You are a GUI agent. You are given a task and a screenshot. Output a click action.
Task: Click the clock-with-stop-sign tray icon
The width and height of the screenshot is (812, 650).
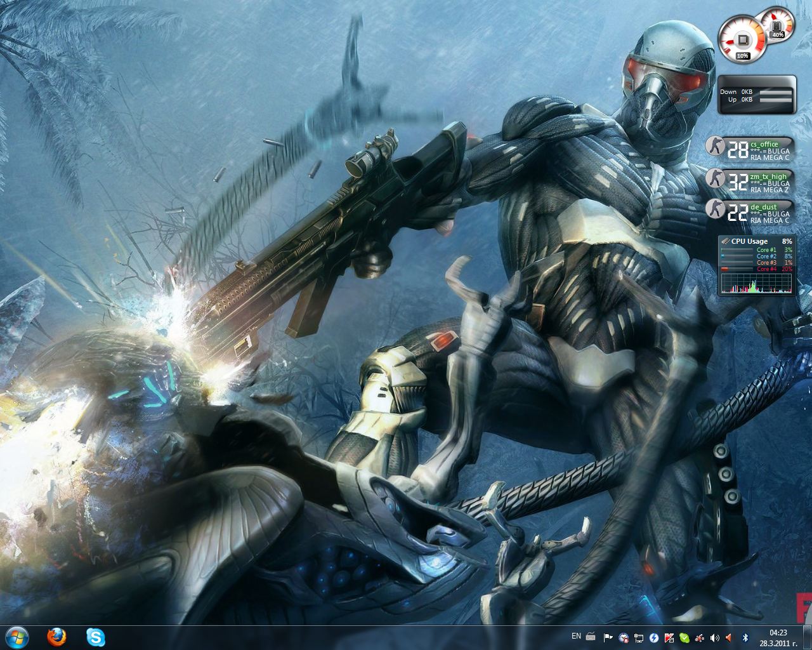tap(624, 638)
